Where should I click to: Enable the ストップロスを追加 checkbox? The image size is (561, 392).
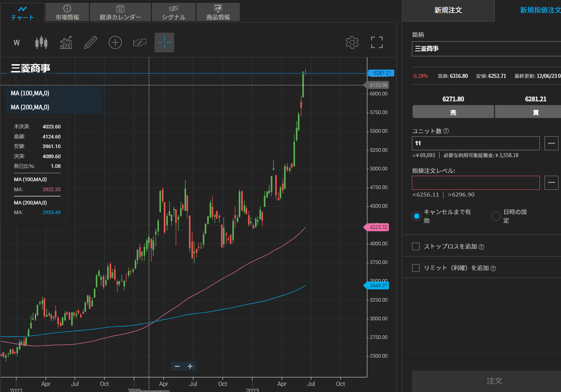tap(416, 246)
